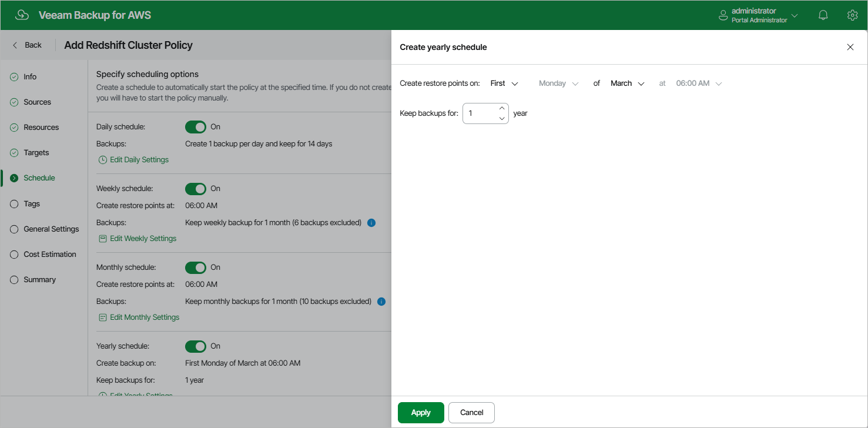The height and width of the screenshot is (428, 868).
Task: Turn off the Weekly schedule toggle
Action: point(196,189)
